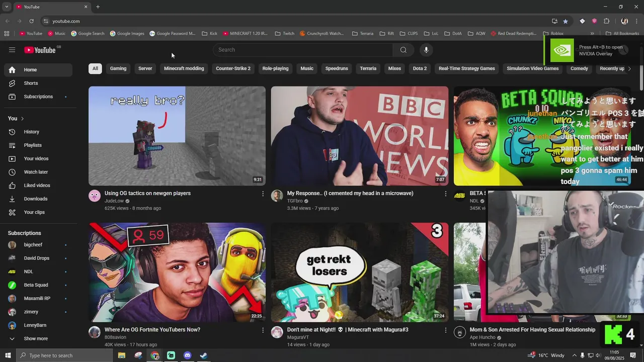Click 808savion channel avatar

95,332
